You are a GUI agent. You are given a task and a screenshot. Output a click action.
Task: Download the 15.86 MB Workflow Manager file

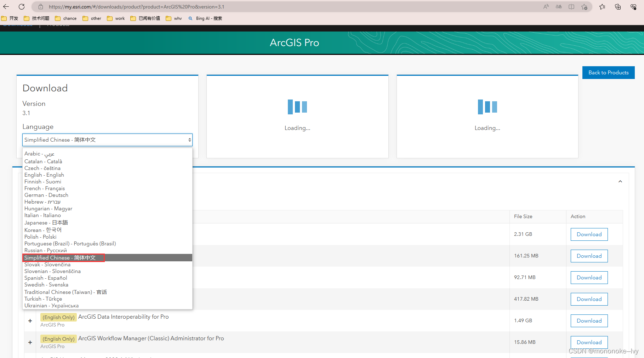click(x=589, y=342)
